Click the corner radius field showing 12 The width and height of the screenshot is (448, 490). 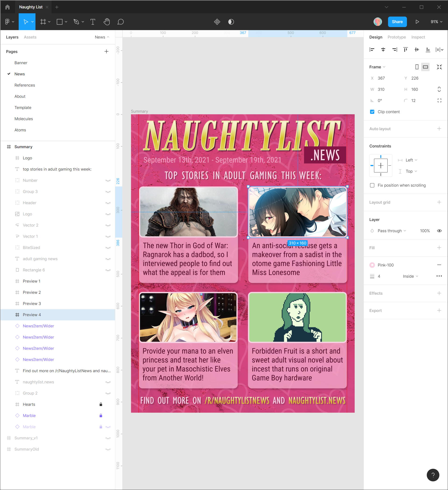click(418, 100)
